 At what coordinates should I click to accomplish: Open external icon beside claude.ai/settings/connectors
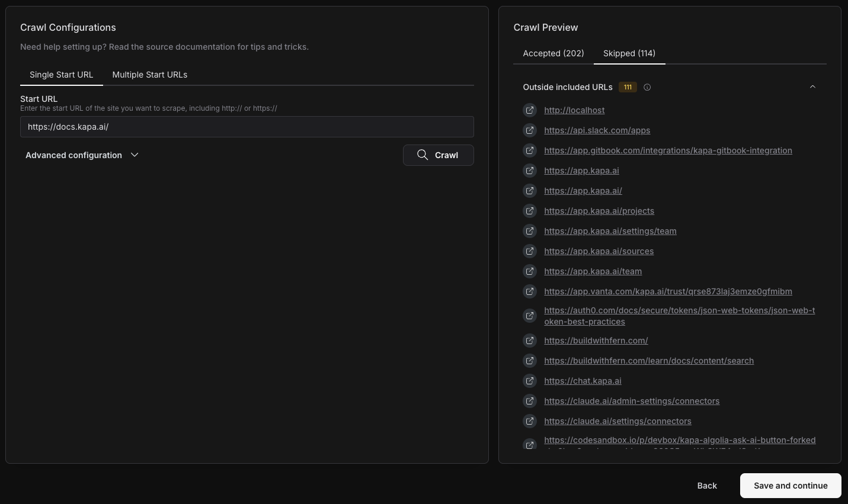[530, 421]
